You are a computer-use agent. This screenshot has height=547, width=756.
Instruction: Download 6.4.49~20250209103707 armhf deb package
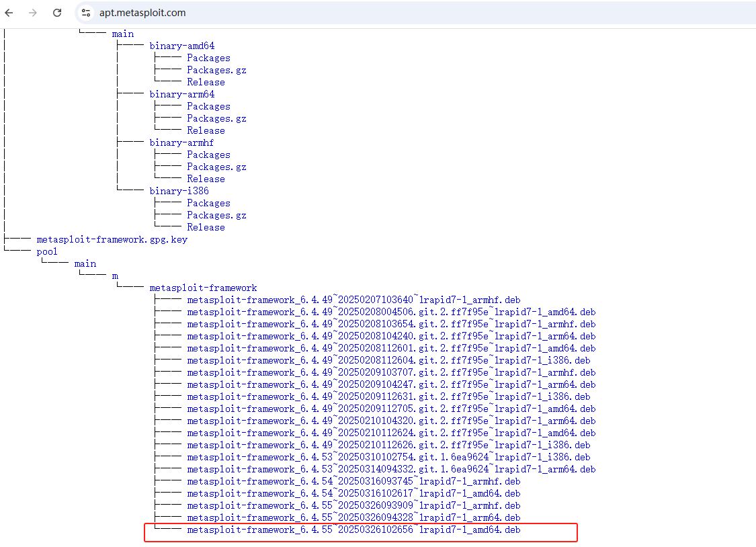pos(391,372)
